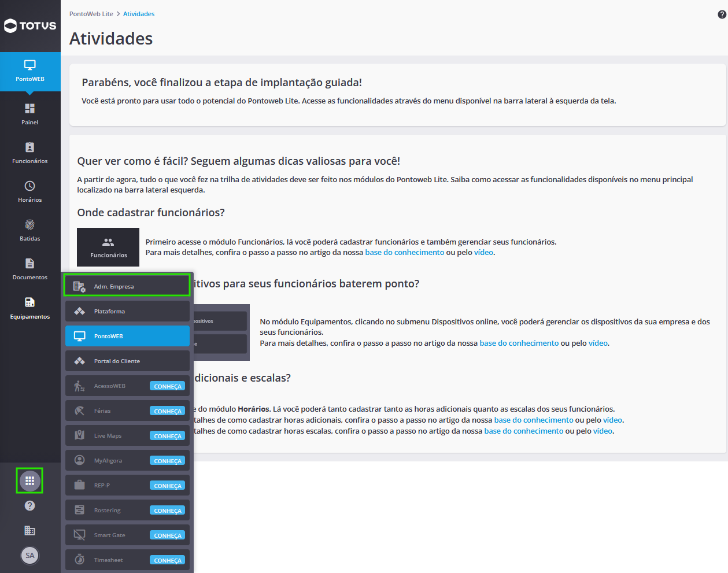
Task: Click the company building icon in sidebar
Action: (30, 531)
